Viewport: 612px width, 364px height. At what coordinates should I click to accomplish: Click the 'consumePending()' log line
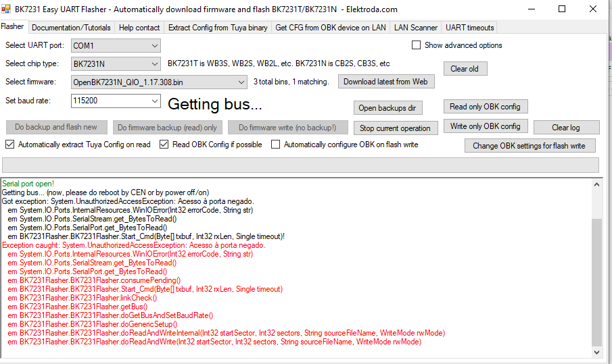tap(94, 280)
